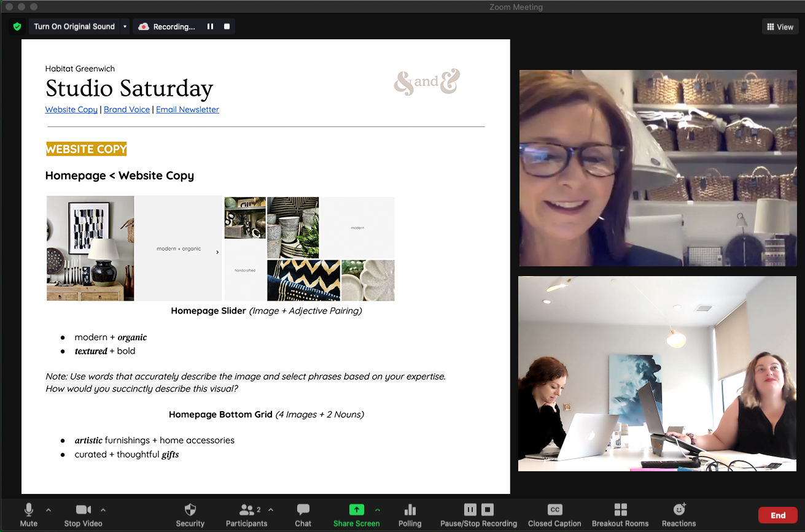Click the Studio Saturday title
The image size is (805, 532).
coord(129,88)
